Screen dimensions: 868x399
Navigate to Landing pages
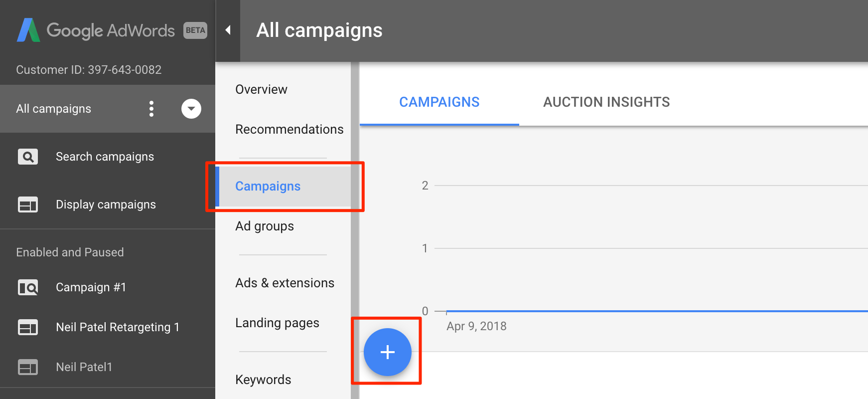[277, 323]
